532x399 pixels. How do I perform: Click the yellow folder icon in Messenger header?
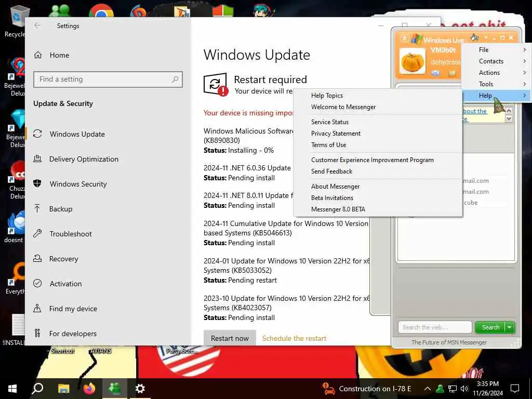453,73
